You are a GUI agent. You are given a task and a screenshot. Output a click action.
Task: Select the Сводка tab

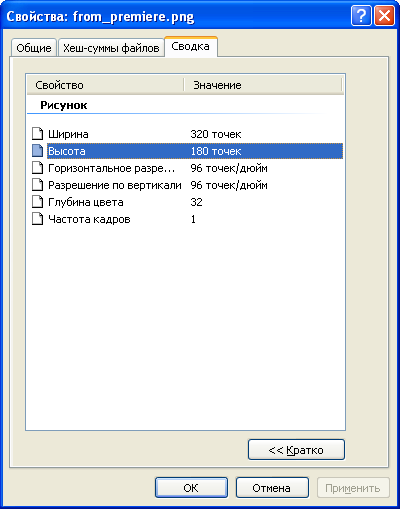pos(191,46)
